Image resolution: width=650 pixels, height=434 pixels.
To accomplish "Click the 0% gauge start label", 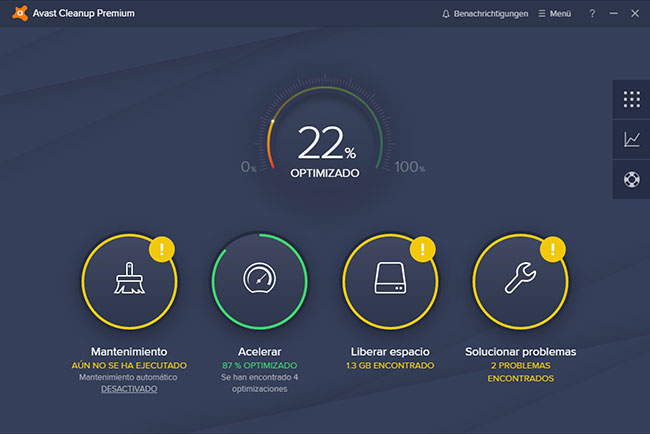I will (x=248, y=167).
